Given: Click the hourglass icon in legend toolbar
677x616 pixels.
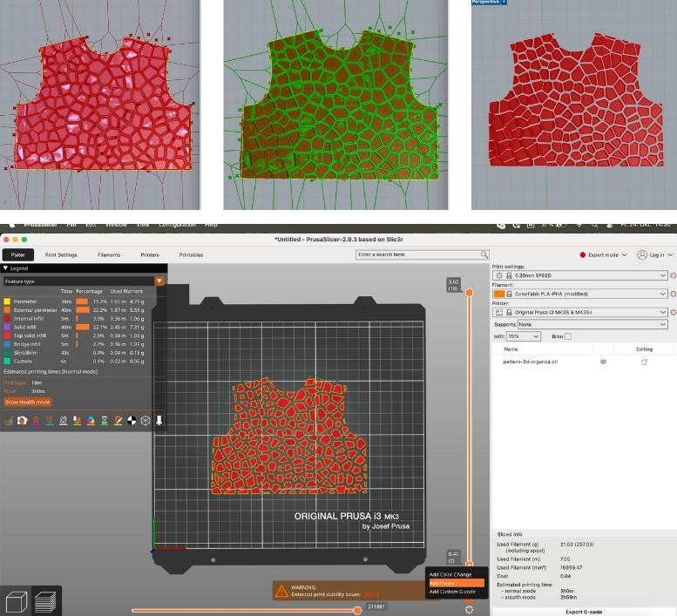Looking at the screenshot, I should tap(105, 421).
